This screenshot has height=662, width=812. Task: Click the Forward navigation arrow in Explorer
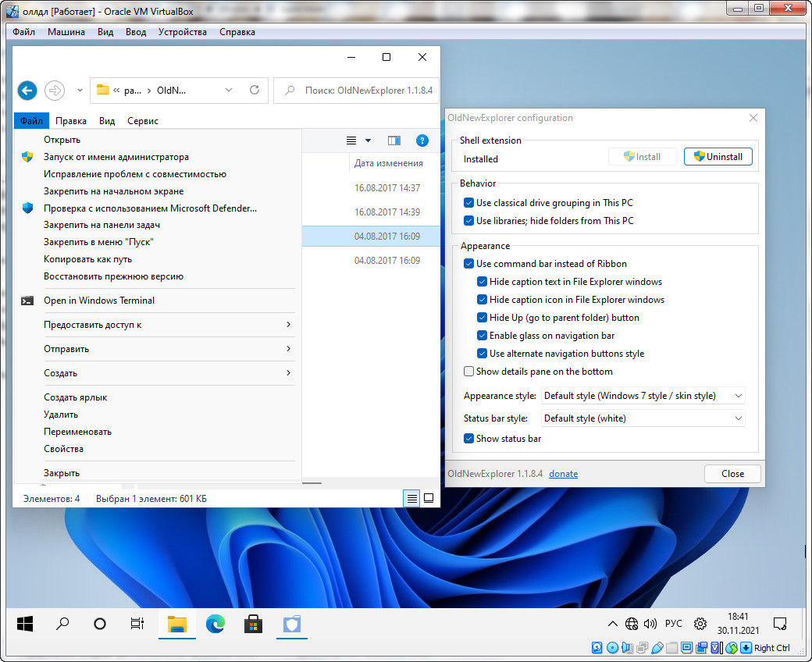click(x=55, y=91)
